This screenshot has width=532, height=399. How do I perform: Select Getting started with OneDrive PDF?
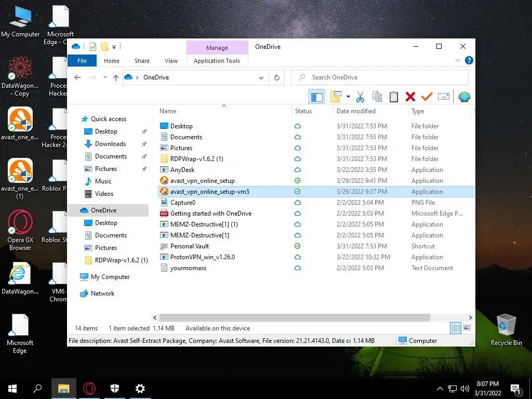point(211,214)
